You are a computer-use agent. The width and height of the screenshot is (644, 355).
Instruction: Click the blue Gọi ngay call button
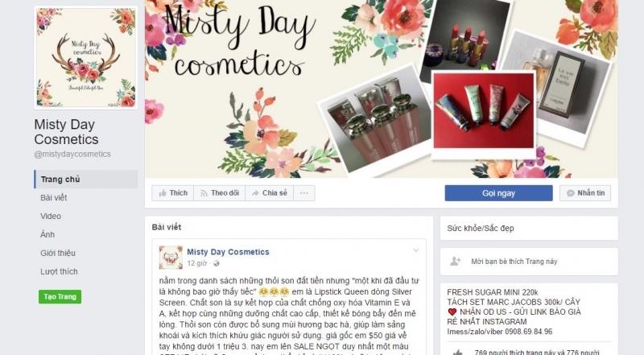[x=498, y=193]
